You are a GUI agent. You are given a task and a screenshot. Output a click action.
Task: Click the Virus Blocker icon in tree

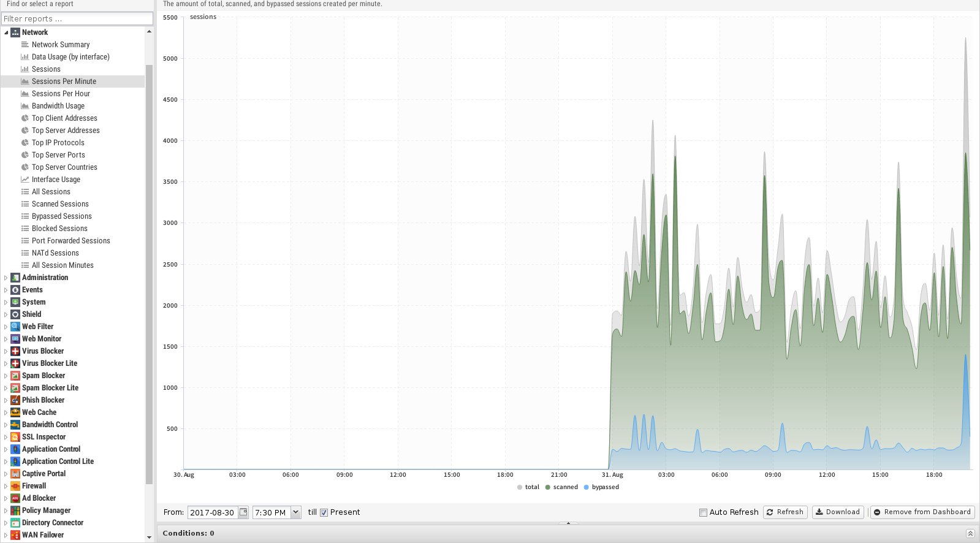pyautogui.click(x=15, y=351)
